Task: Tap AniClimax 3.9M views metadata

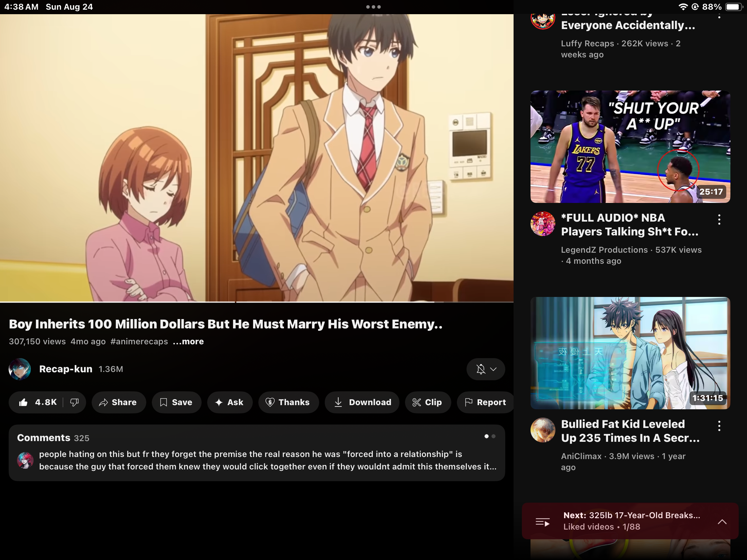Action: [623, 461]
